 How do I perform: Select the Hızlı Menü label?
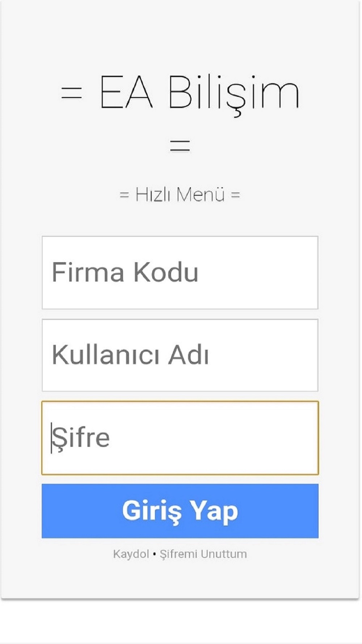coord(180,195)
